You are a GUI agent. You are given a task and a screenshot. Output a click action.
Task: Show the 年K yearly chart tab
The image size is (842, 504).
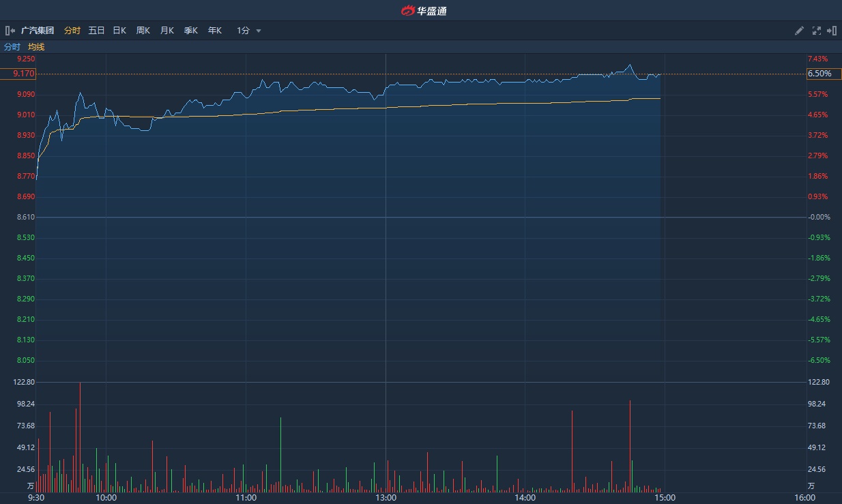coord(215,31)
